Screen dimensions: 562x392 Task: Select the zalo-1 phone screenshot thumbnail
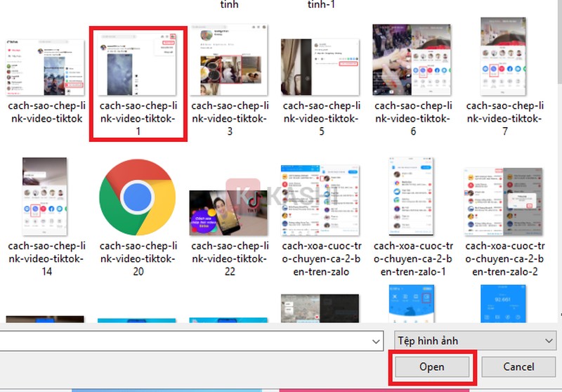pyautogui.click(x=412, y=197)
